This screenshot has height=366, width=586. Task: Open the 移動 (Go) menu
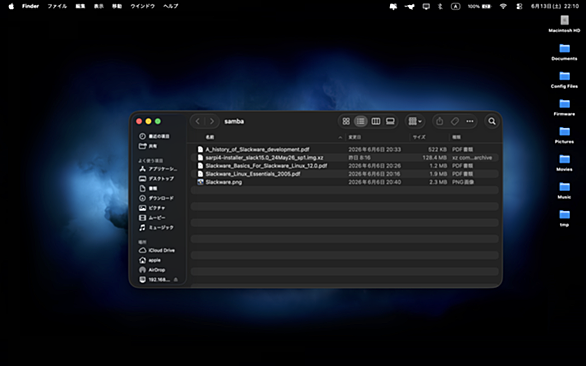point(117,6)
